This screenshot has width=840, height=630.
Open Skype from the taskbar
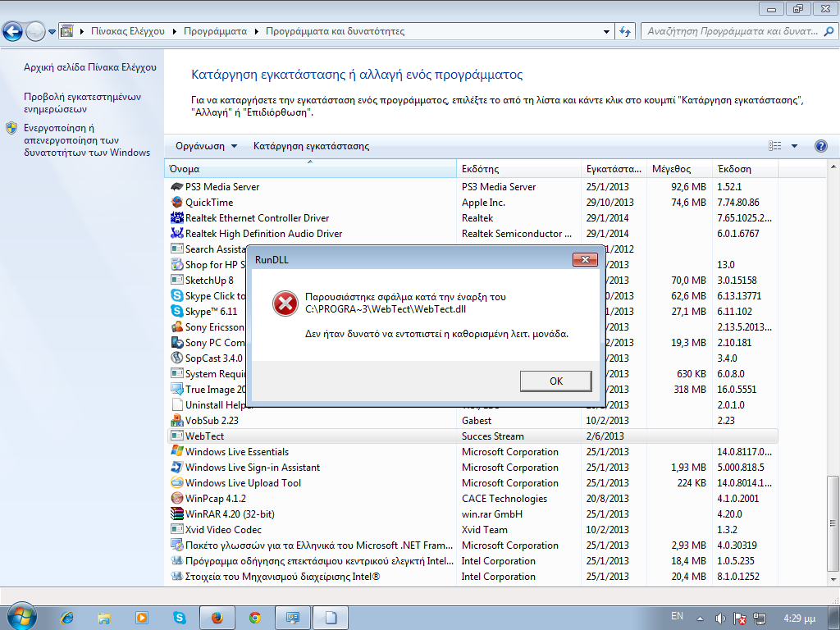(x=180, y=618)
